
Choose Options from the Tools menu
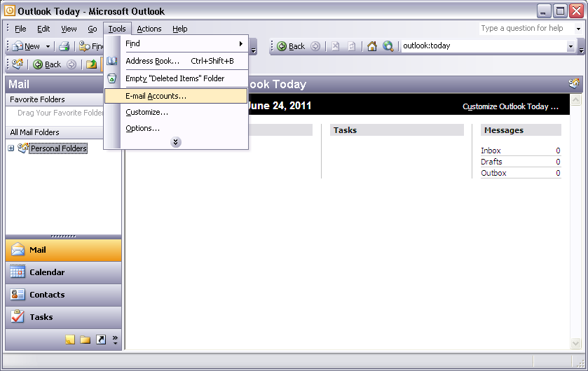[x=143, y=128]
